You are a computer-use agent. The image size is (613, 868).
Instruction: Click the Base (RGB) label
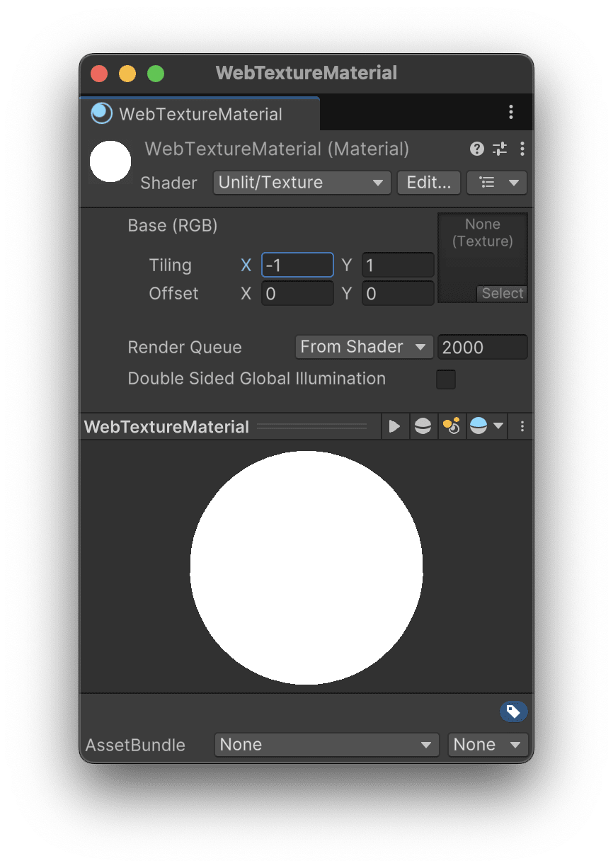coord(173,226)
